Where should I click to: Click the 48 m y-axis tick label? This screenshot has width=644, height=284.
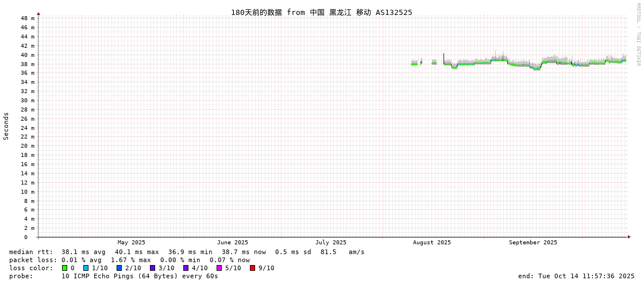click(x=28, y=18)
